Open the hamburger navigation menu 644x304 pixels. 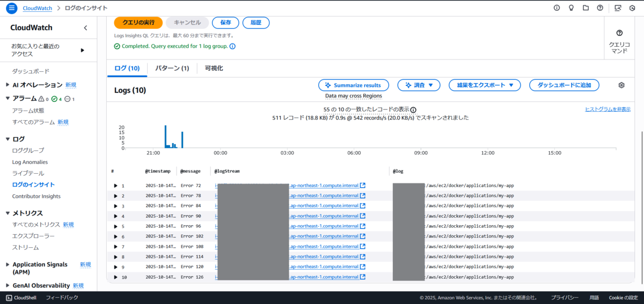tap(12, 8)
